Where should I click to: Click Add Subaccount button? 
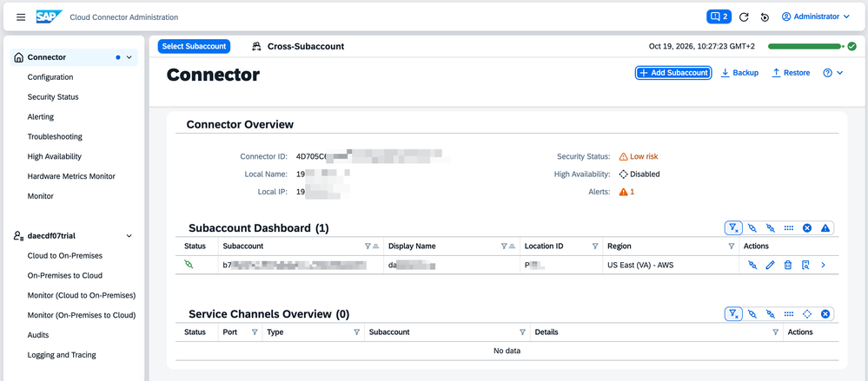[673, 72]
